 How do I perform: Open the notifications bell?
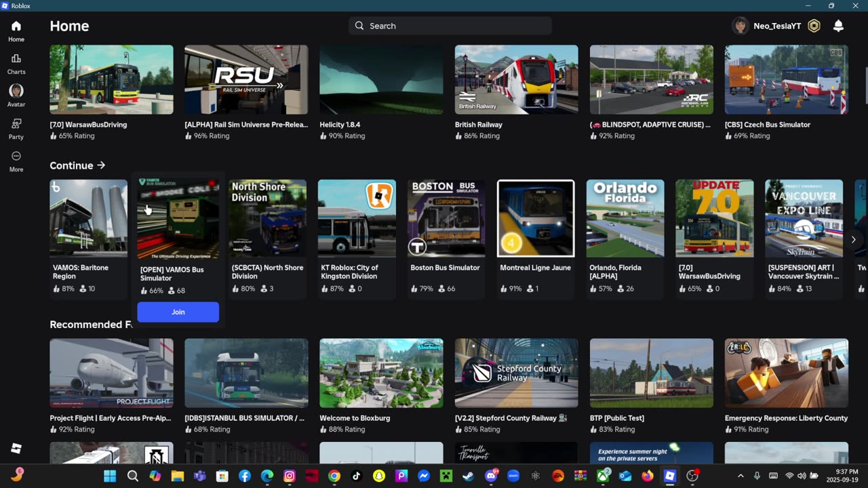(838, 26)
